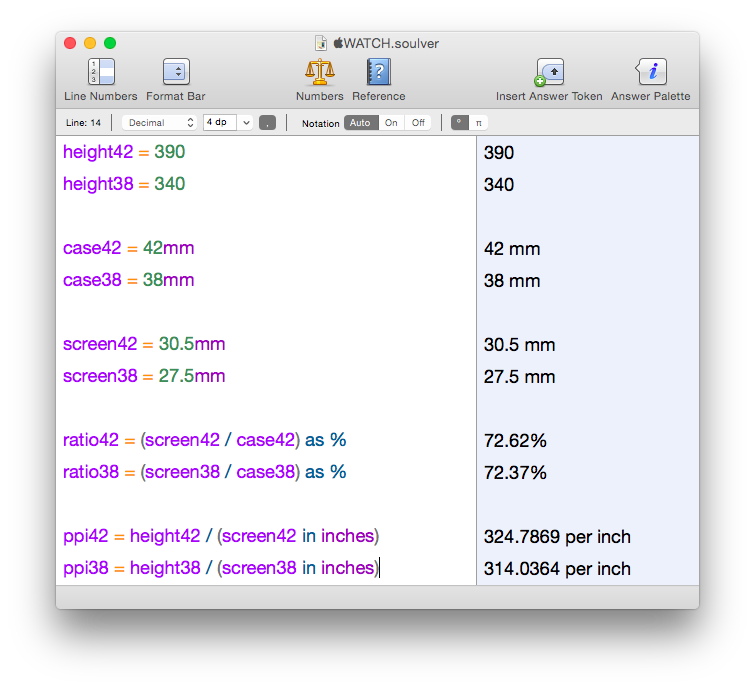The image size is (755, 689).
Task: Open the Answer Palette info icon
Action: (x=651, y=72)
